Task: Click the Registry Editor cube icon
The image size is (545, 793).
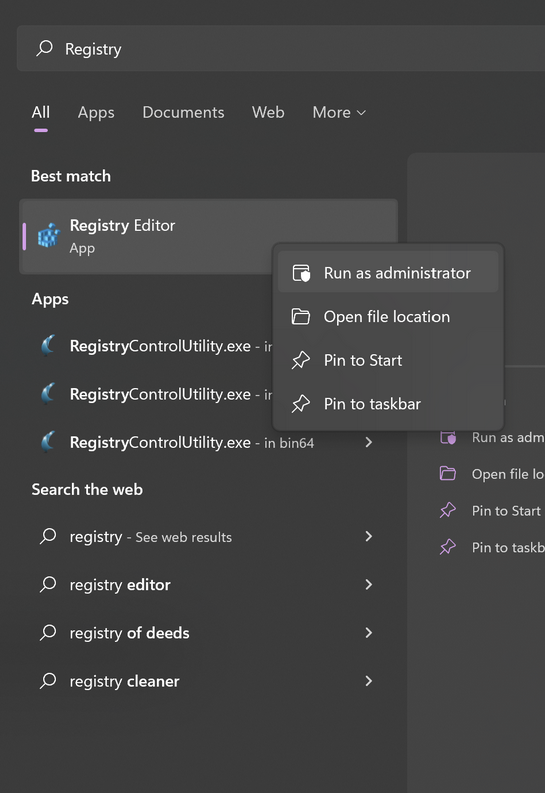Action: [49, 235]
